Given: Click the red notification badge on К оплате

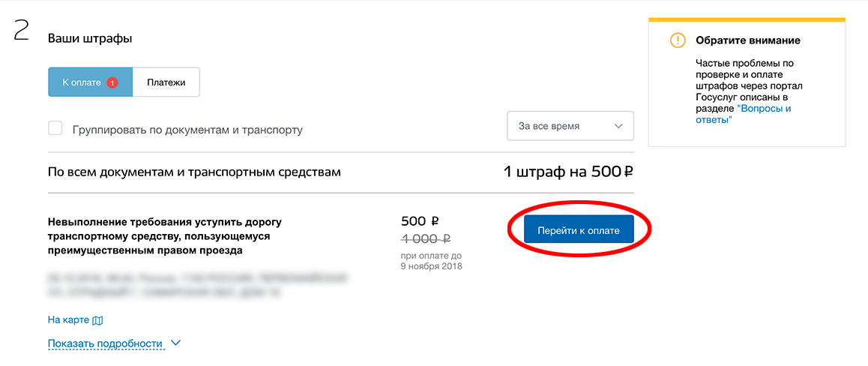Looking at the screenshot, I should [112, 82].
